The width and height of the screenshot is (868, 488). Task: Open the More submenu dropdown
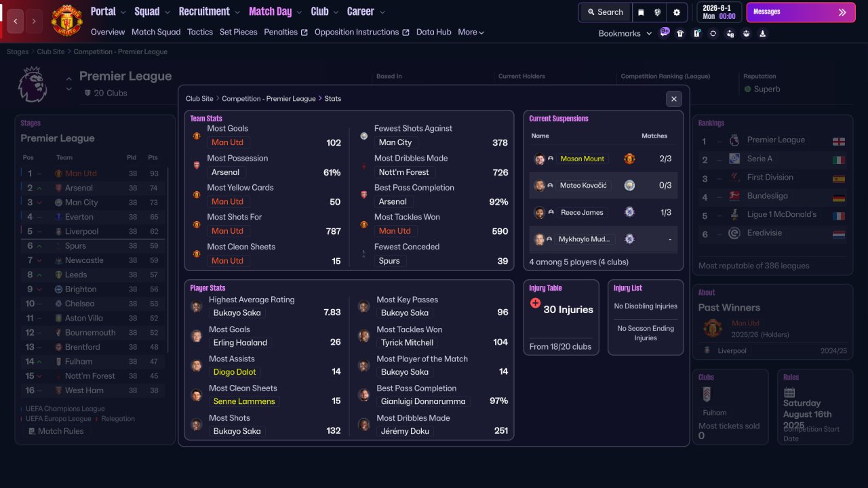coord(471,32)
